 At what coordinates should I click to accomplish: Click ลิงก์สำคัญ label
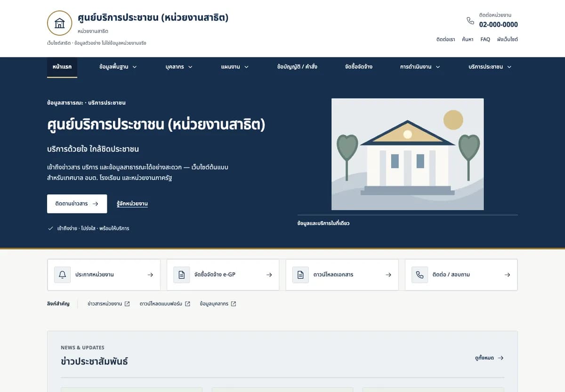pyautogui.click(x=58, y=304)
